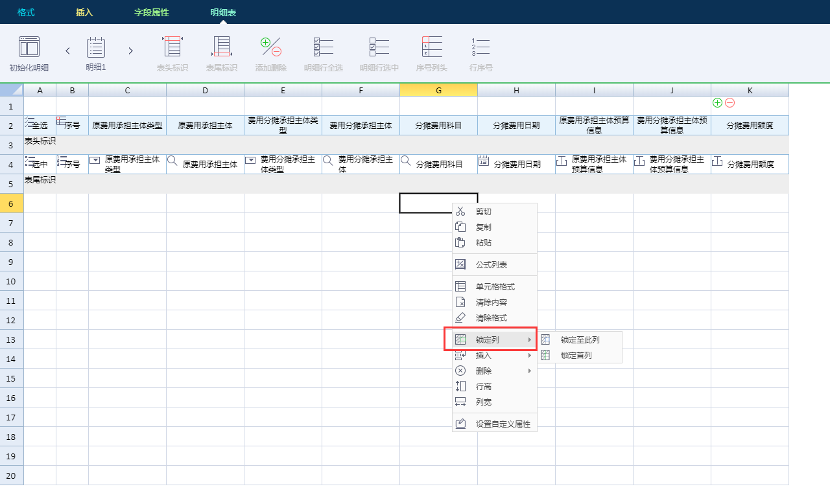Image resolution: width=830 pixels, height=504 pixels.
Task: Select 锁定至此列 in the submenu
Action: (580, 339)
